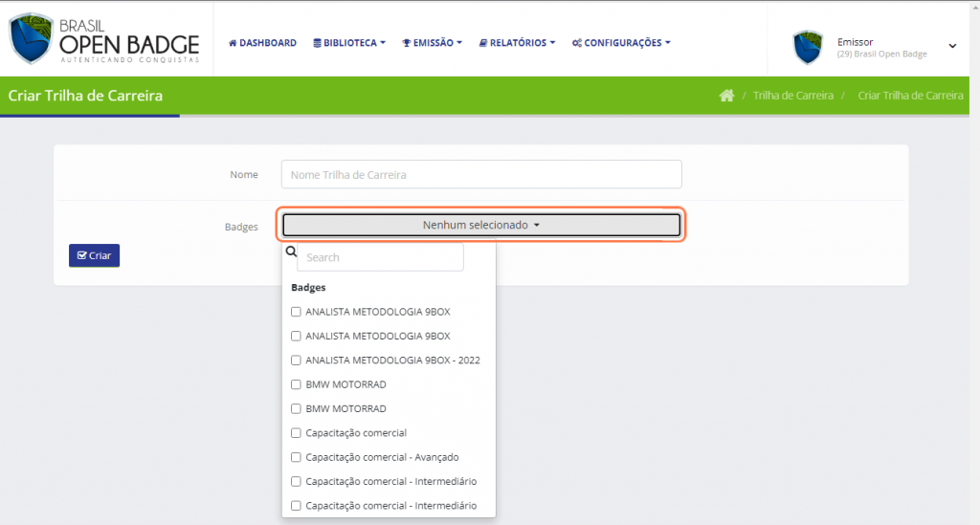The height and width of the screenshot is (525, 980).
Task: Click the Nome field label
Action: [244, 175]
